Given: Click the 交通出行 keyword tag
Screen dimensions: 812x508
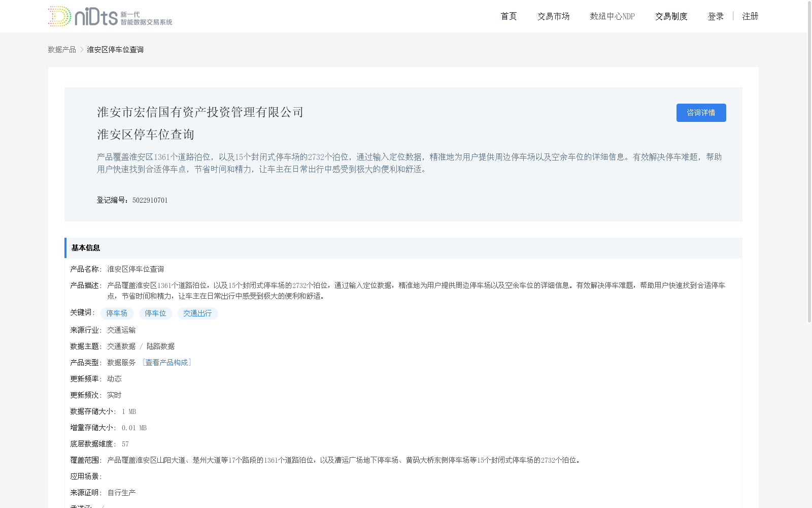Looking at the screenshot, I should 197,313.
